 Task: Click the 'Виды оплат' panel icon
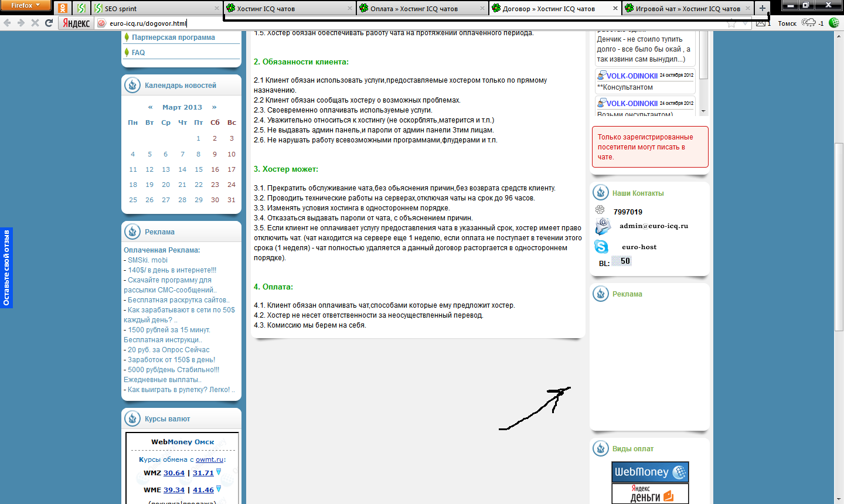[601, 448]
